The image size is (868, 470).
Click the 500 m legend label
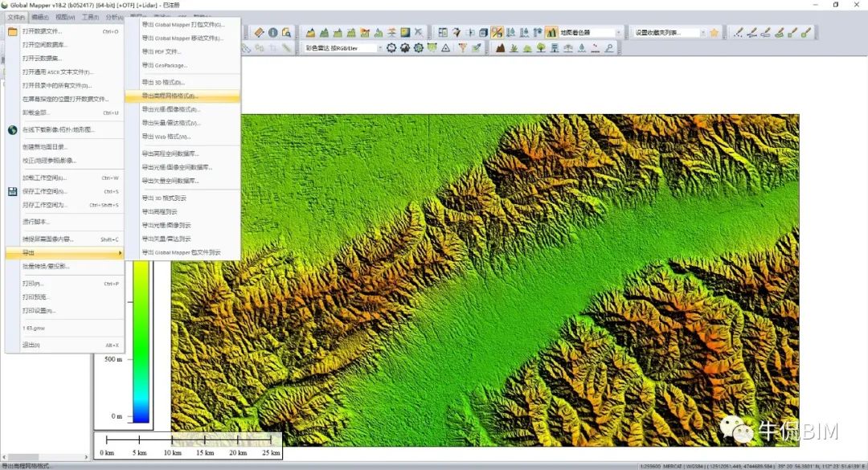(113, 359)
